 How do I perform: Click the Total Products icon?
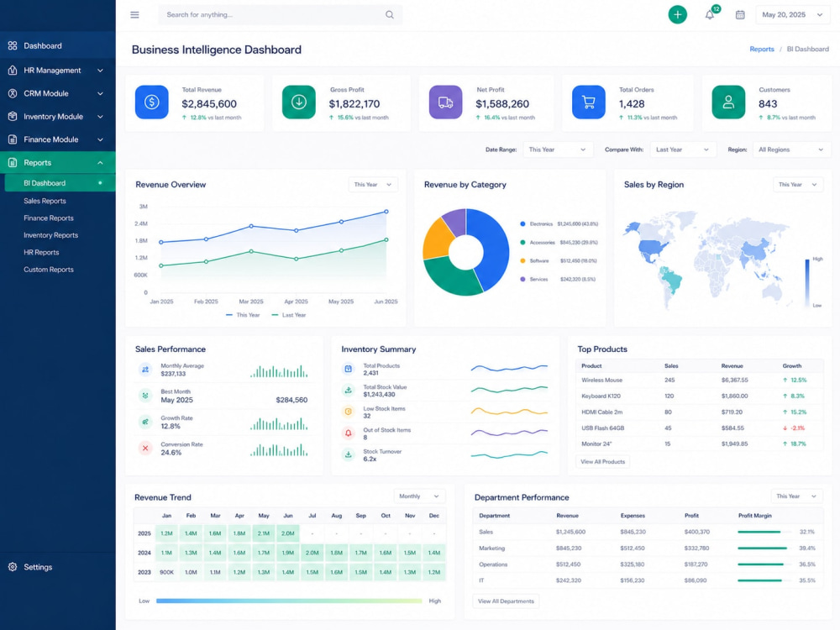click(x=349, y=369)
